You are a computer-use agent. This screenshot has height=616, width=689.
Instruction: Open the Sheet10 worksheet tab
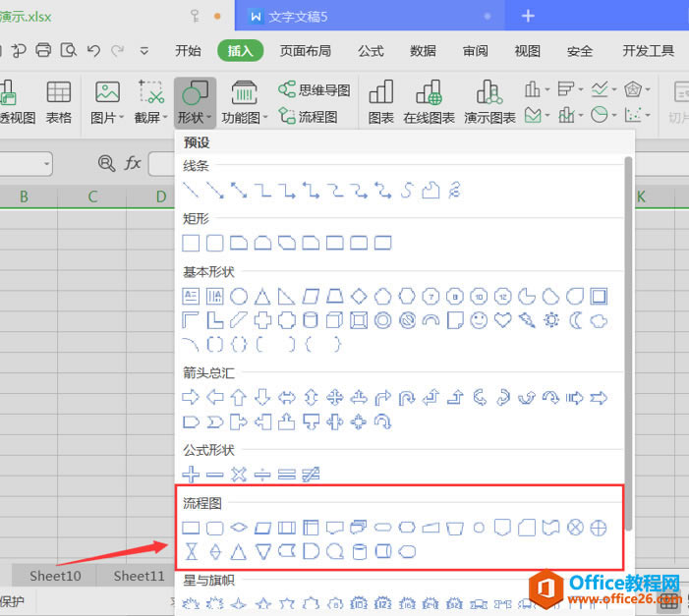pos(55,576)
